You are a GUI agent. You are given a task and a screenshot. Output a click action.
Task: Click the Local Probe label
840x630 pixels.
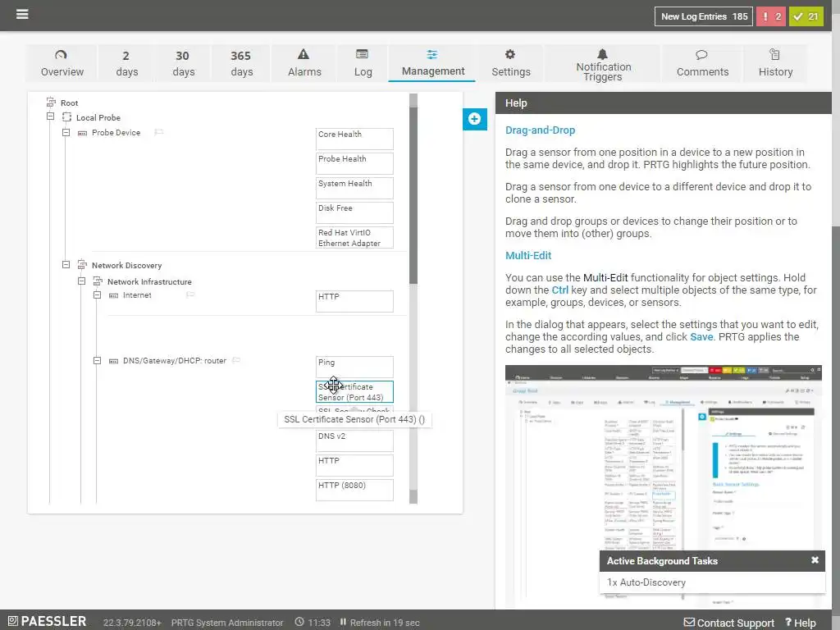coord(98,117)
